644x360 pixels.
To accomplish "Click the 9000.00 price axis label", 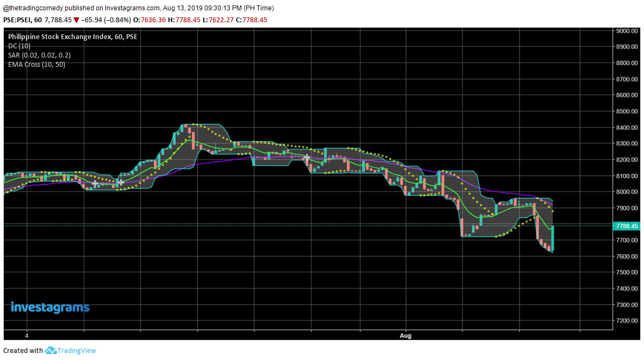I will 627,31.
